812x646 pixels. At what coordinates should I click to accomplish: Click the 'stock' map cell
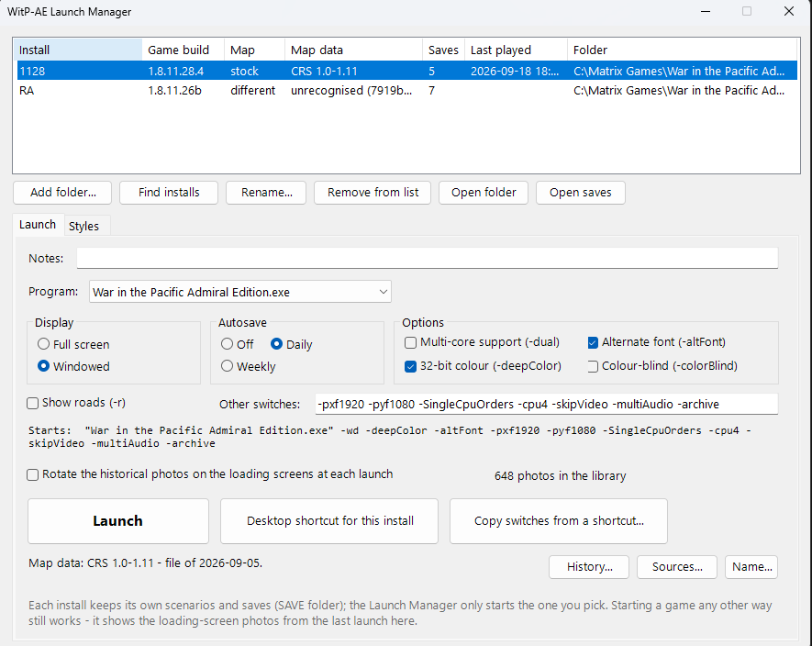point(244,71)
